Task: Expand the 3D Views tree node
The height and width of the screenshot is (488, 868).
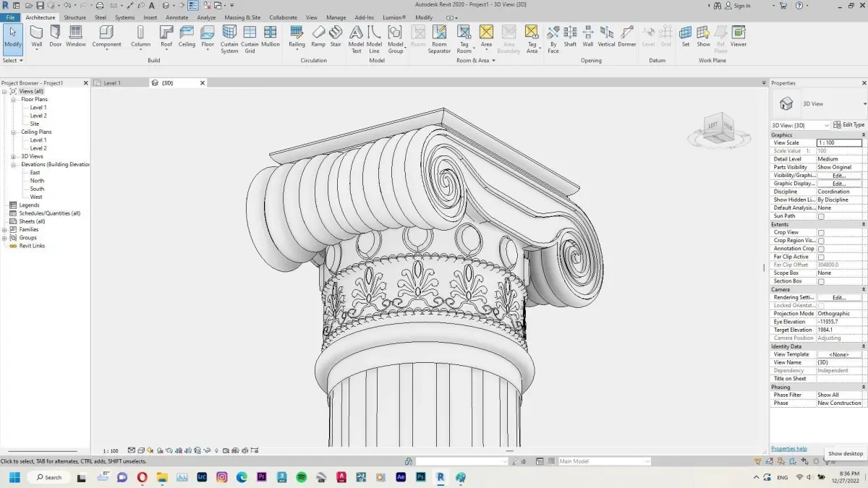Action: point(13,156)
